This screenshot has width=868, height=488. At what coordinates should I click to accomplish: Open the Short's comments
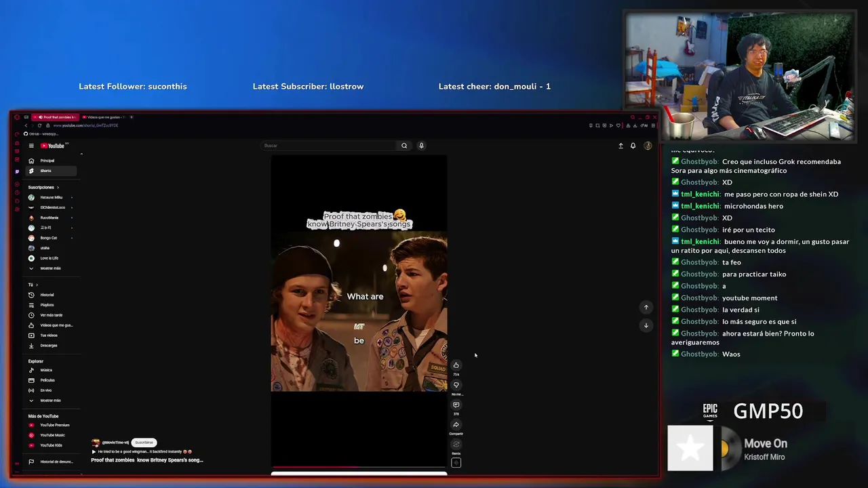point(456,405)
